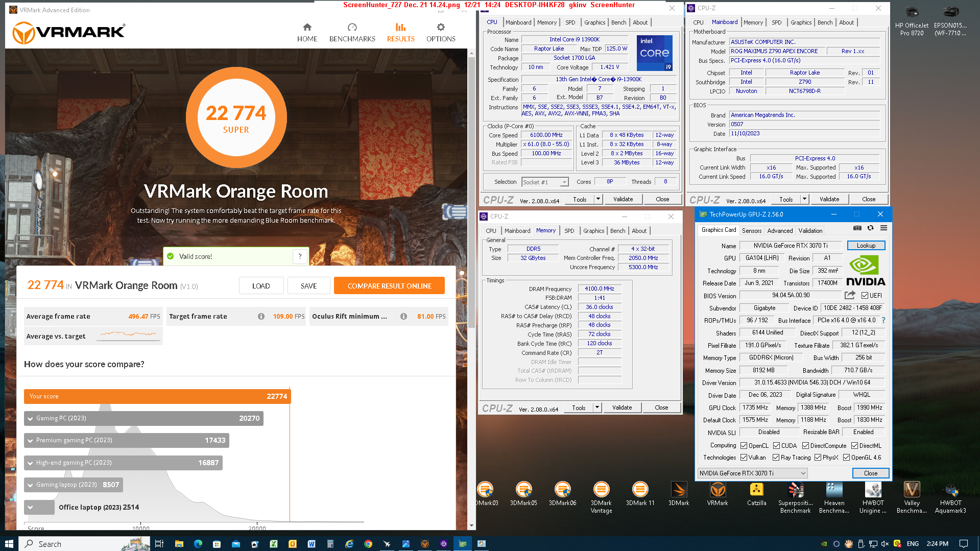Take GPU-Z screenshot with camera icon
980x551 pixels.
point(857,228)
